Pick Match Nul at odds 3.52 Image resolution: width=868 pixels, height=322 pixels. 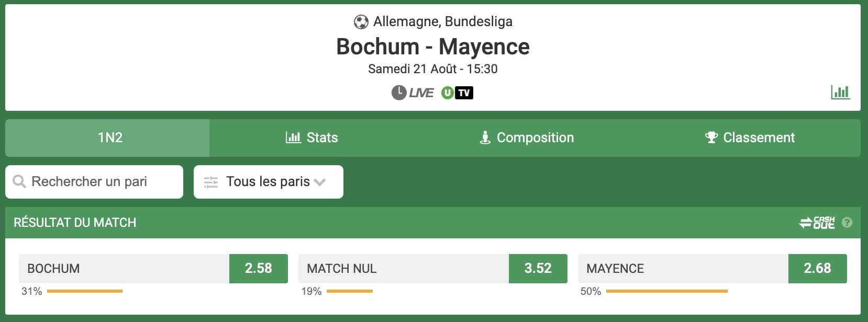pyautogui.click(x=433, y=269)
